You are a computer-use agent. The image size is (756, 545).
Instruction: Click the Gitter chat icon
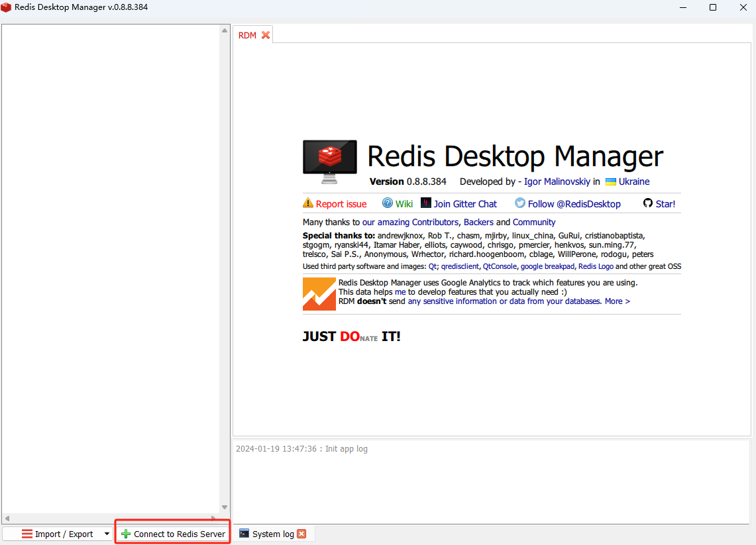pyautogui.click(x=426, y=203)
